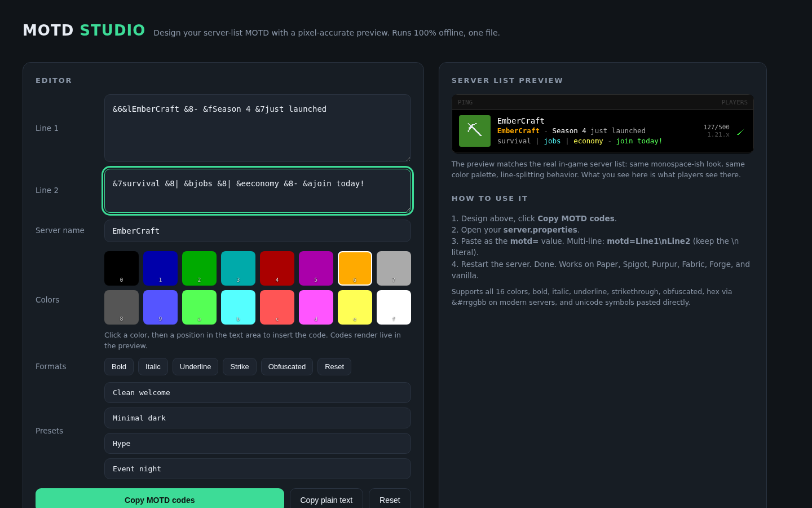Pick dark blue color swatch 1
The width and height of the screenshot is (812, 508).
point(160,268)
